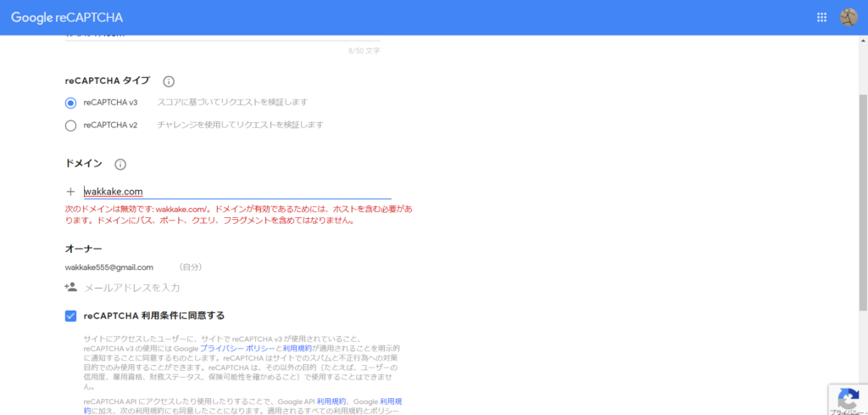868x415 pixels.
Task: Select the reCAPTCHA v3 radio button
Action: point(71,103)
